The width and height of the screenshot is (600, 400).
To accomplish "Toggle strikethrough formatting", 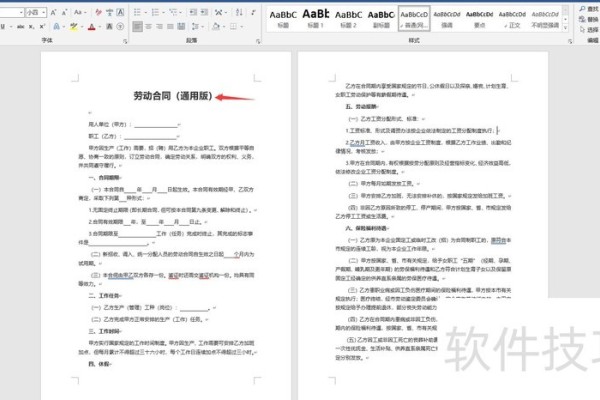I will pos(21,27).
